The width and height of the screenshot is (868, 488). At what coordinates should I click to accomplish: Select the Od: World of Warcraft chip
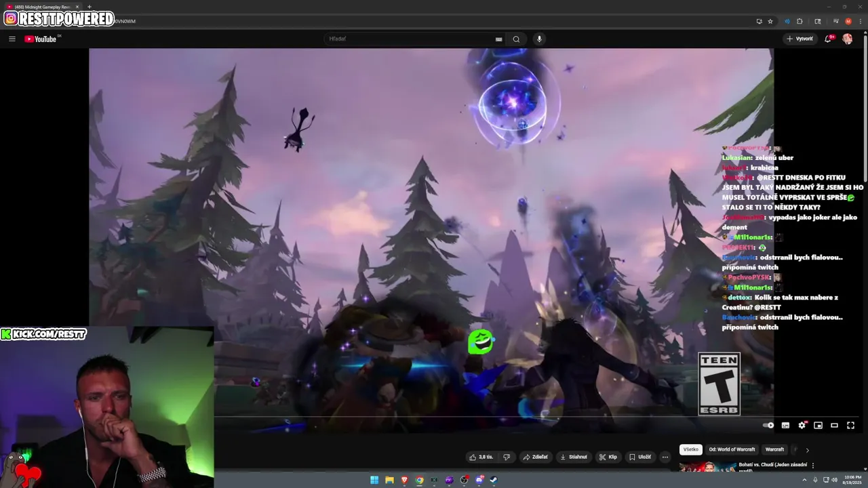[732, 449]
